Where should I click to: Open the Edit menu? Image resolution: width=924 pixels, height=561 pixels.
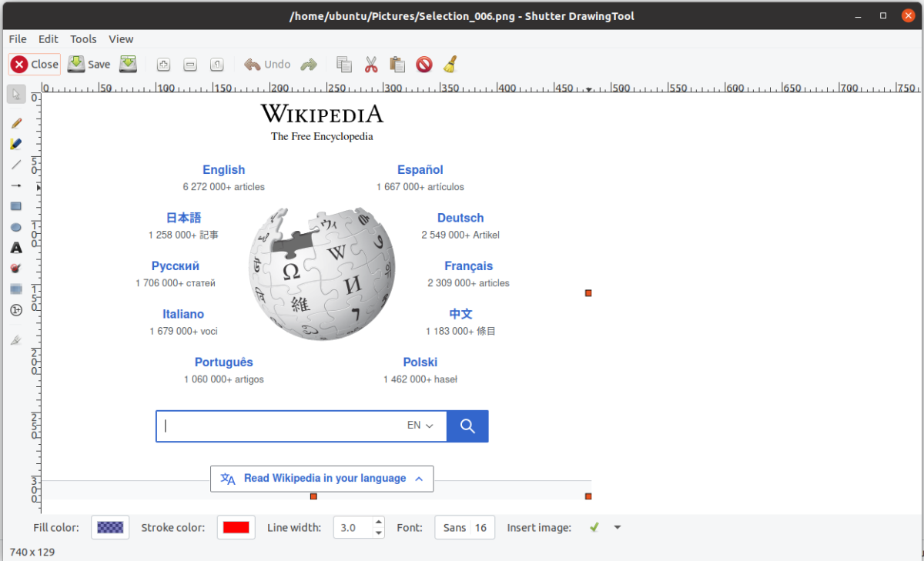click(49, 39)
